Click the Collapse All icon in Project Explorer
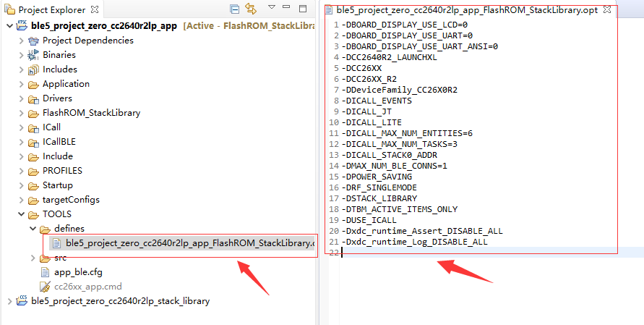The height and width of the screenshot is (325, 644). click(x=234, y=9)
